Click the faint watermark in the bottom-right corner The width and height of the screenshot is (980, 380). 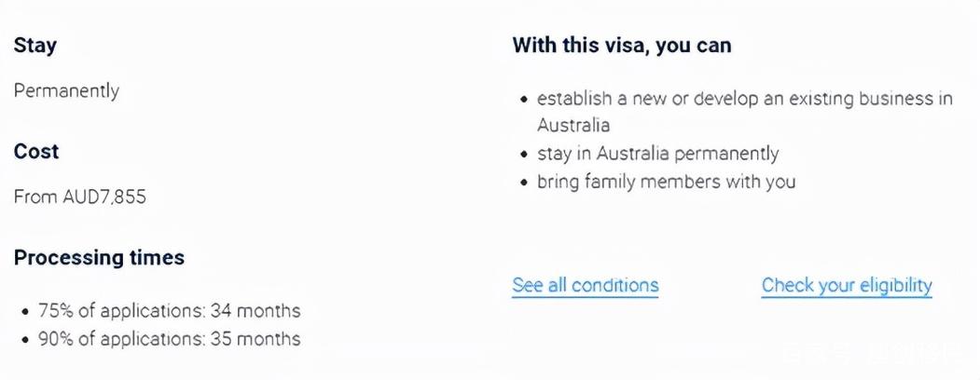pyautogui.click(x=872, y=355)
